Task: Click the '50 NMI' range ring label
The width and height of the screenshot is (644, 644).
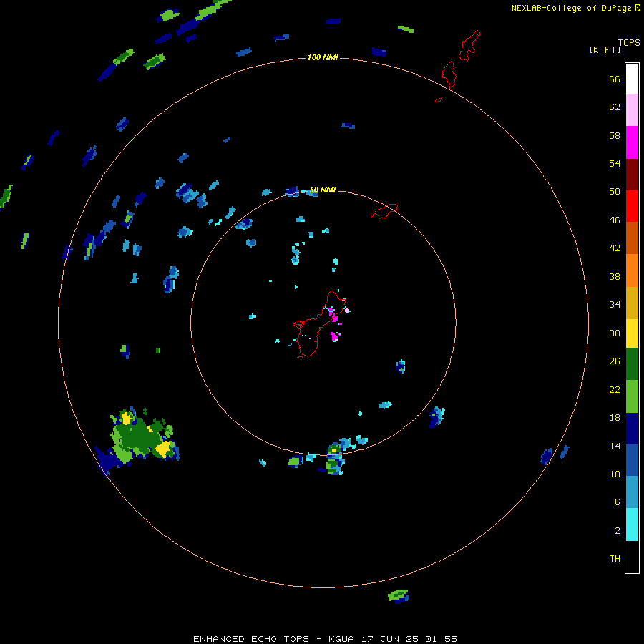Action: click(323, 190)
